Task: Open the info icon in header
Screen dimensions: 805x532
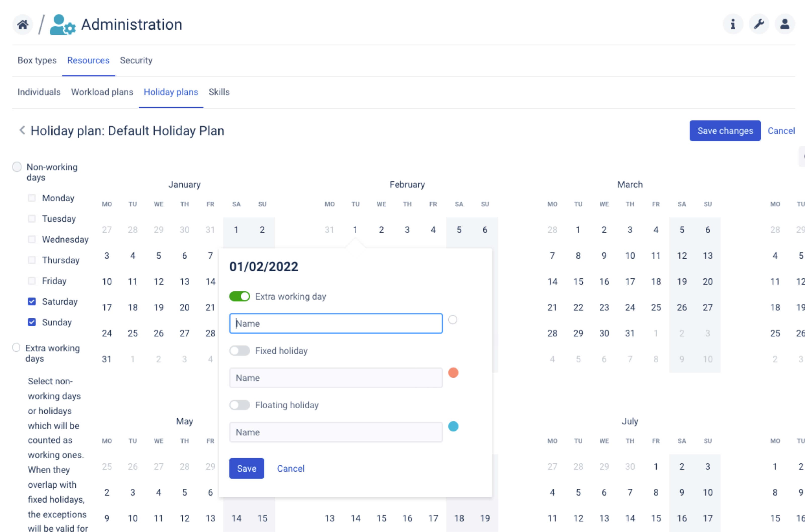Action: pos(733,24)
